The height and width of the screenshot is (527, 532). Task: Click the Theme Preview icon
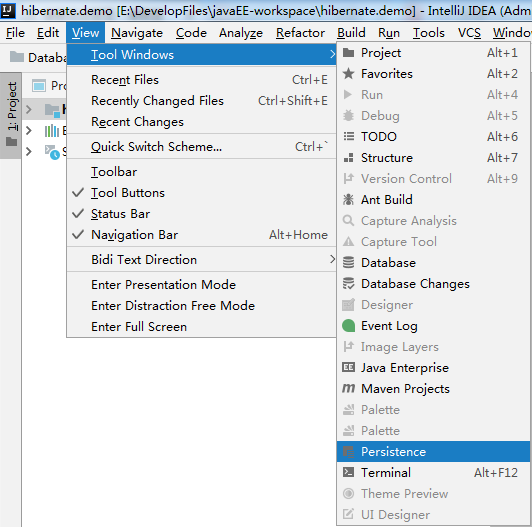point(348,493)
